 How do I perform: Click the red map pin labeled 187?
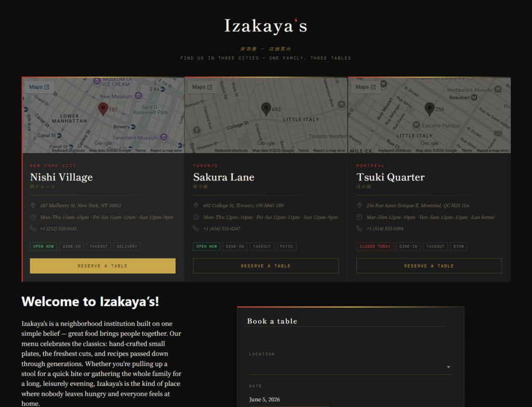click(x=103, y=109)
